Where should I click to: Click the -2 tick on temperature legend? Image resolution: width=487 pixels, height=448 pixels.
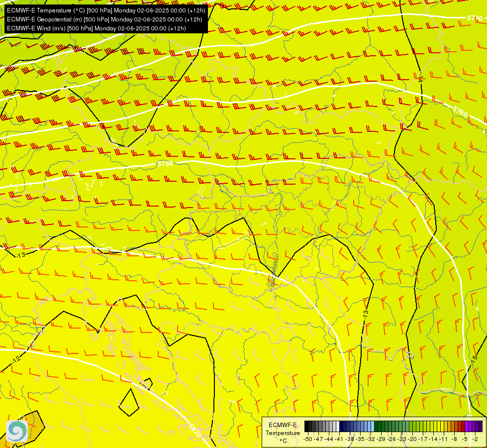475,439
